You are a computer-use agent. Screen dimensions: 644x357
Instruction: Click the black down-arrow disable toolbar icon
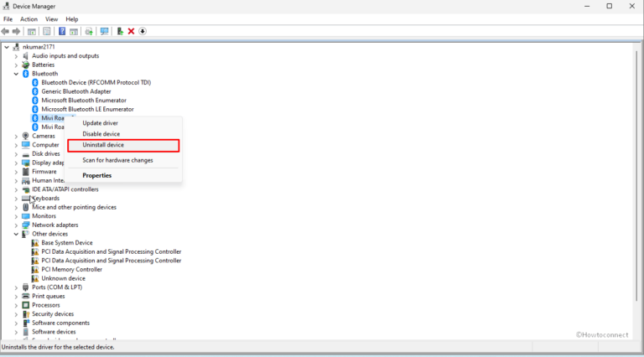[x=143, y=31]
